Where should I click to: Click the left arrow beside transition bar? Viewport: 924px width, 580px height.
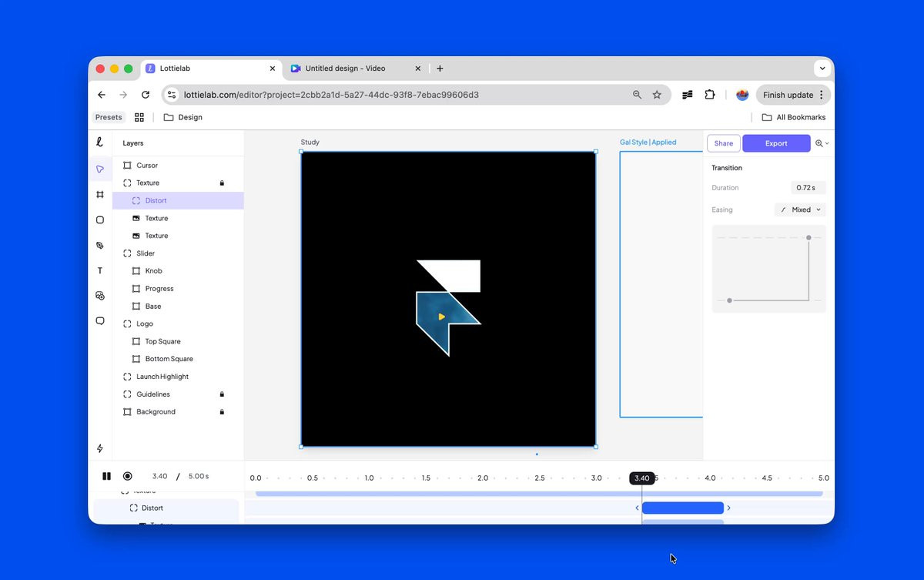point(637,508)
